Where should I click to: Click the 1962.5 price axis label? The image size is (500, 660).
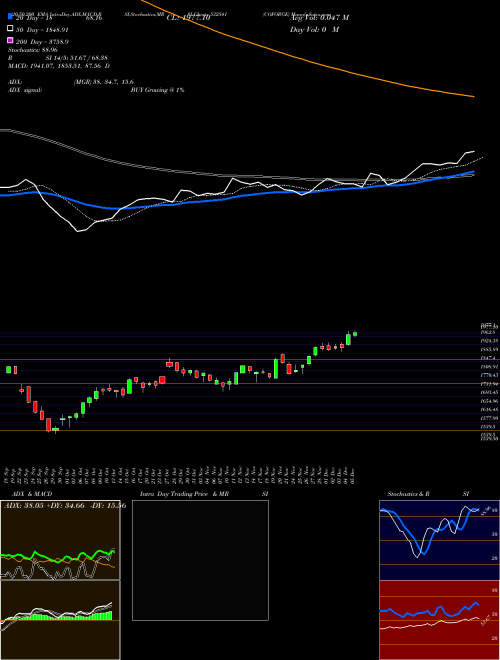[489, 332]
